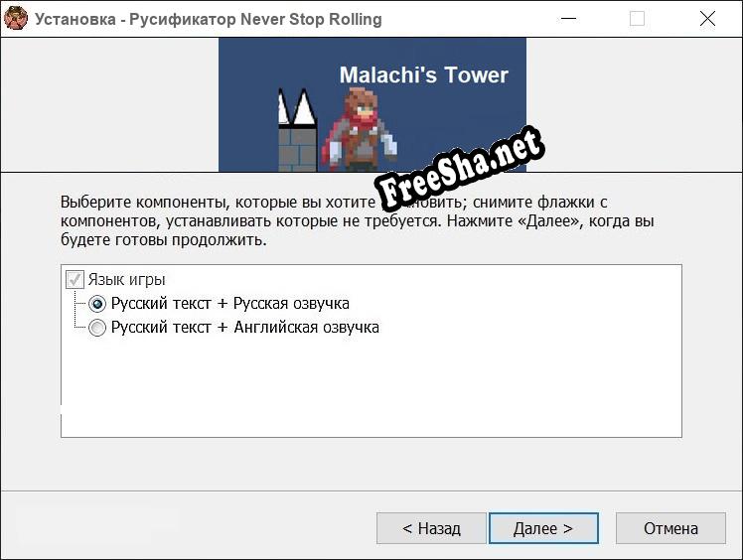743x560 pixels.
Task: Toggle the Язык игры checkbox
Action: pyautogui.click(x=74, y=280)
